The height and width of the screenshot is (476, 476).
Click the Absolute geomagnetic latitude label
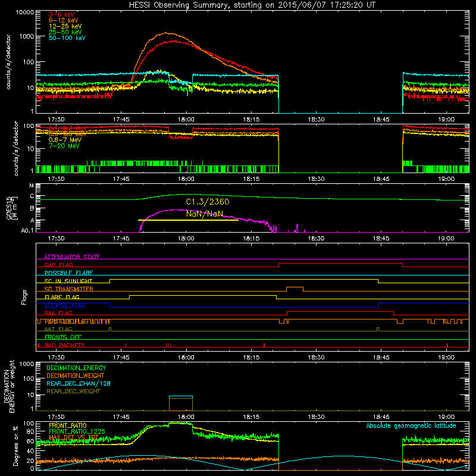(411, 426)
